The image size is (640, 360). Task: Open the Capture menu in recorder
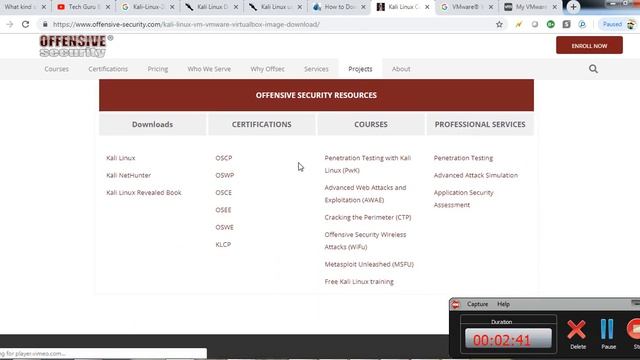pos(477,304)
